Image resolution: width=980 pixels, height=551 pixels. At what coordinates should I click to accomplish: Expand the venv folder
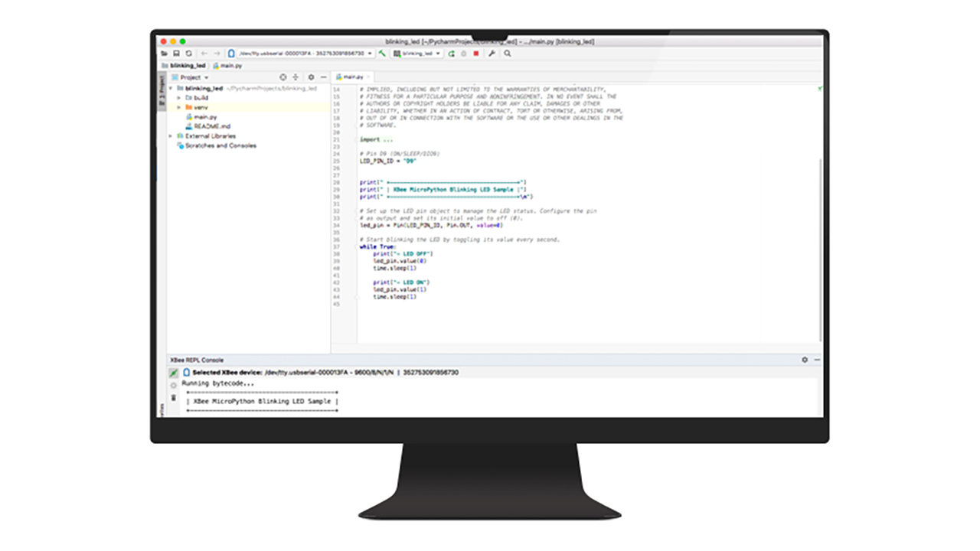pos(178,107)
